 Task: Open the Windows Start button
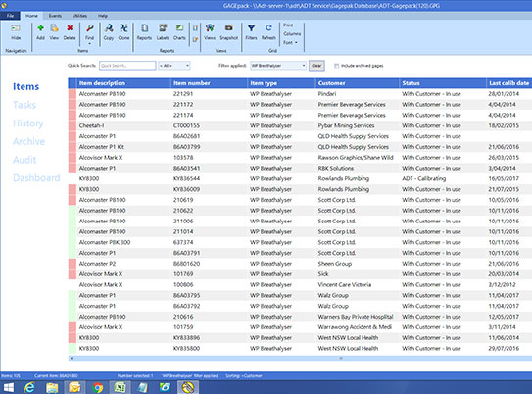pyautogui.click(x=9, y=387)
